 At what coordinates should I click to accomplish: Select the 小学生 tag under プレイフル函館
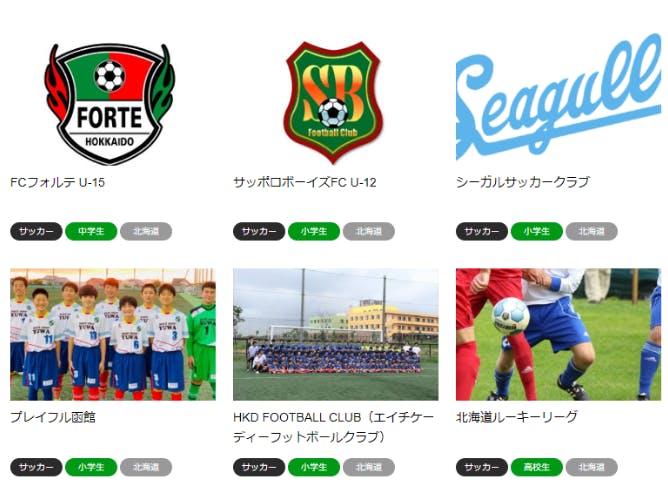pyautogui.click(x=91, y=467)
